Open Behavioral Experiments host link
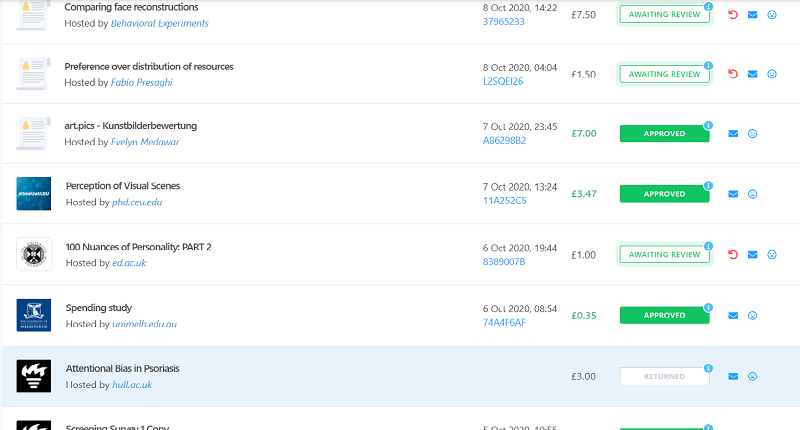This screenshot has height=430, width=800. pos(160,23)
